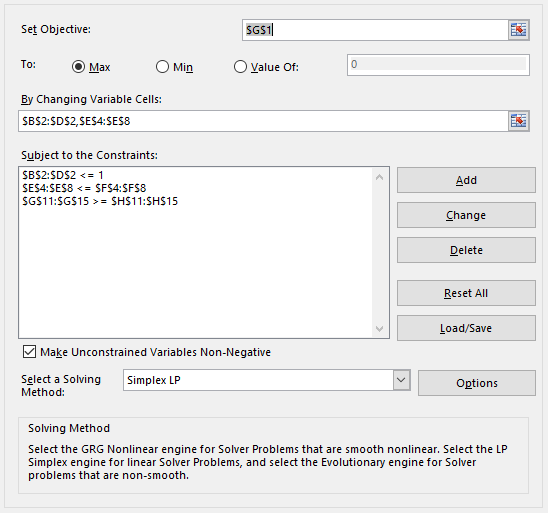548x513 pixels.
Task: Click the Change constraint button
Action: pos(466,215)
